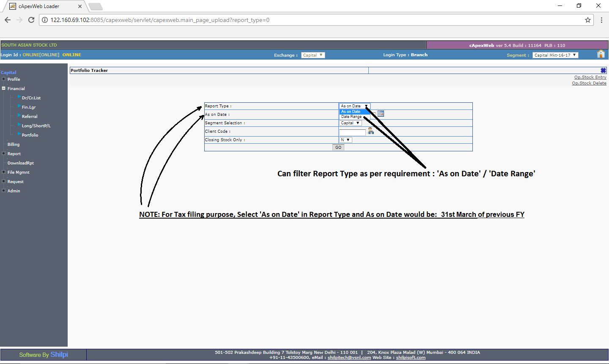Collapse the Financial tree node
609x364 pixels.
click(x=4, y=88)
